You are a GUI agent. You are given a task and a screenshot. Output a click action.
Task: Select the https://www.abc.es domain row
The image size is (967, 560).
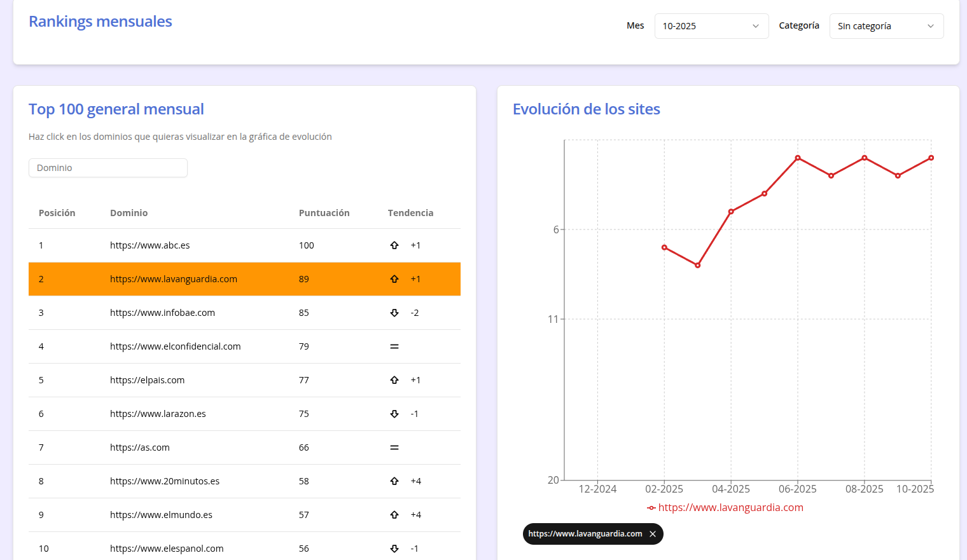[x=150, y=245]
